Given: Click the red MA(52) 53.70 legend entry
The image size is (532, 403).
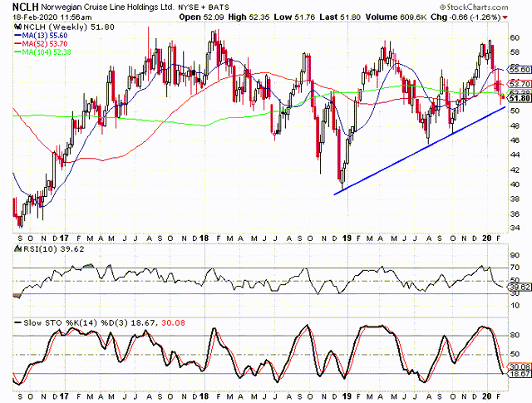Looking at the screenshot, I should pyautogui.click(x=41, y=43).
